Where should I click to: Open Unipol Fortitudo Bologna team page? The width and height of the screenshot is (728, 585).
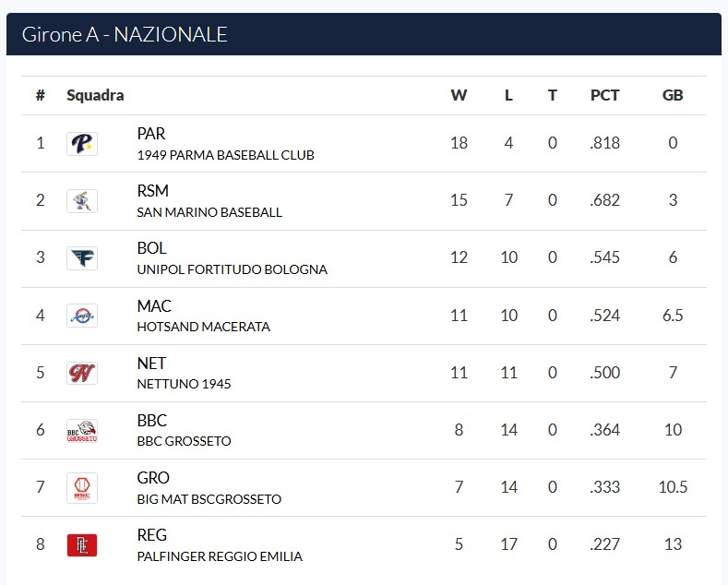232,269
